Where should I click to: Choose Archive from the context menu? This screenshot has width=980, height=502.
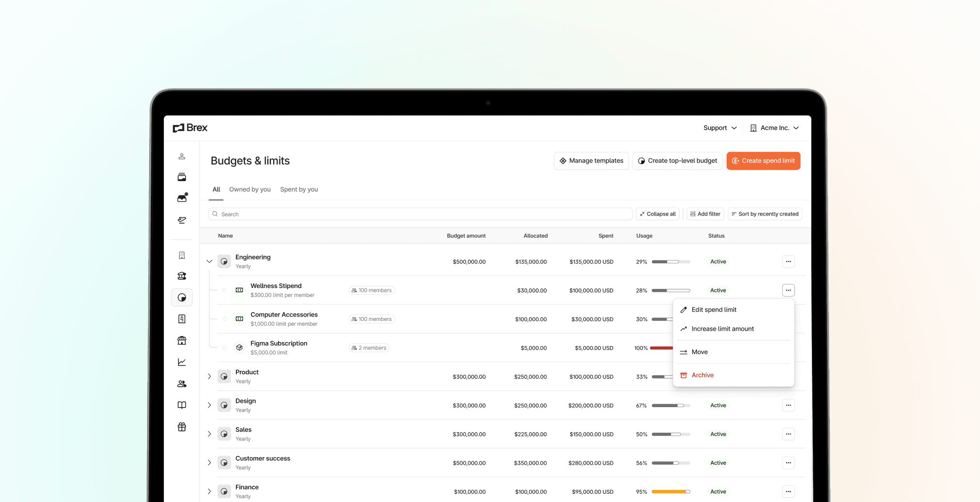[x=702, y=375]
